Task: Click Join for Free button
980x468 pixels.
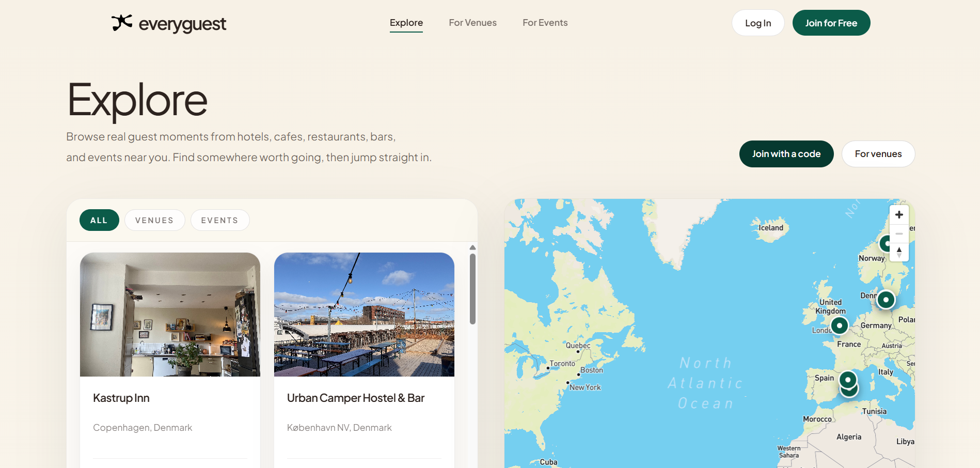Action: [831, 23]
